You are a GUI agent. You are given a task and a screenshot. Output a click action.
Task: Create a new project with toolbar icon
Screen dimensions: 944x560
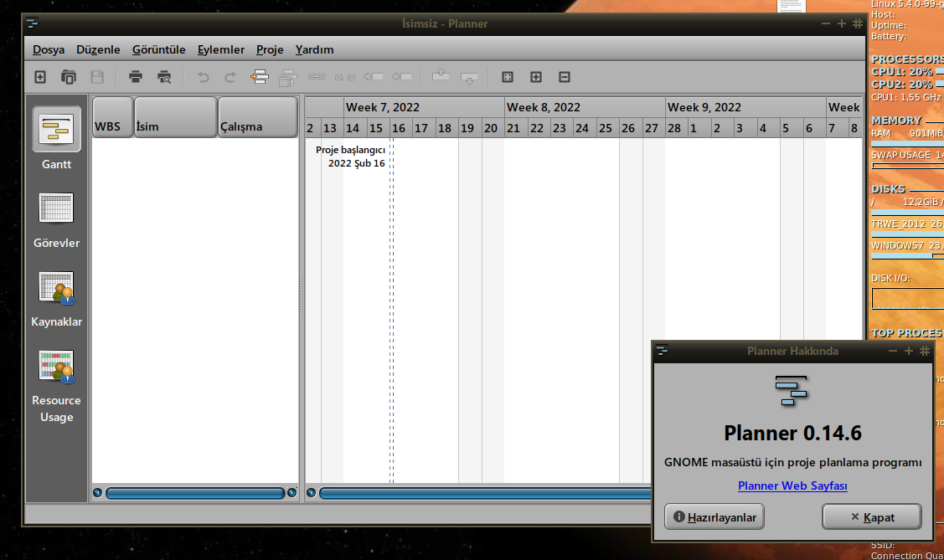[40, 77]
